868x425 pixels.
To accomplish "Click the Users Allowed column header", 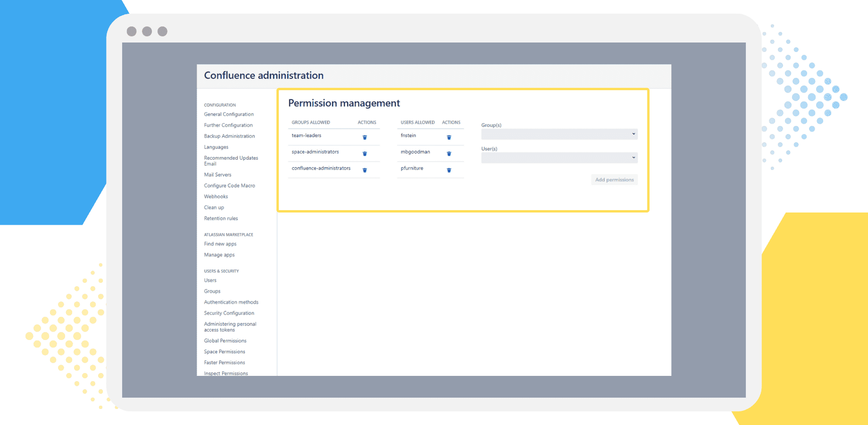I will pyautogui.click(x=418, y=122).
